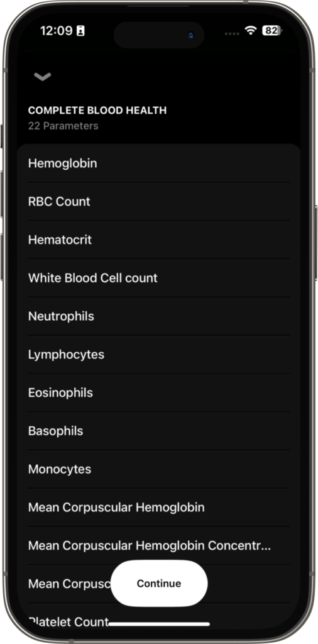This screenshot has width=318, height=644.
Task: Open the Lymphocytes row
Action: tap(159, 355)
